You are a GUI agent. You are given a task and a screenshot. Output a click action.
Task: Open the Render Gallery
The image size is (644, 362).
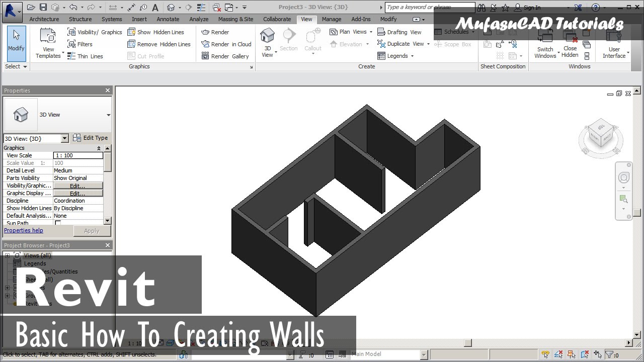click(225, 56)
